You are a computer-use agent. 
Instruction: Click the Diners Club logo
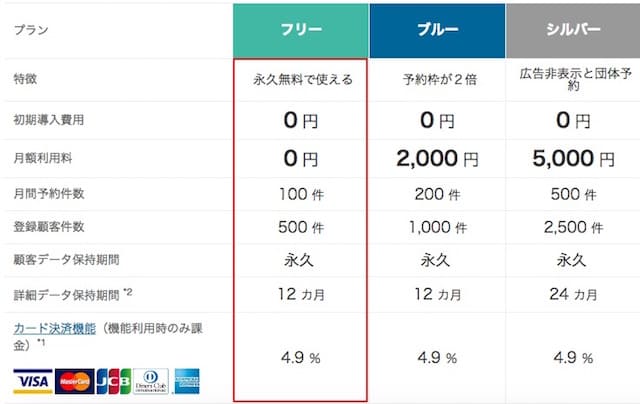tap(151, 382)
